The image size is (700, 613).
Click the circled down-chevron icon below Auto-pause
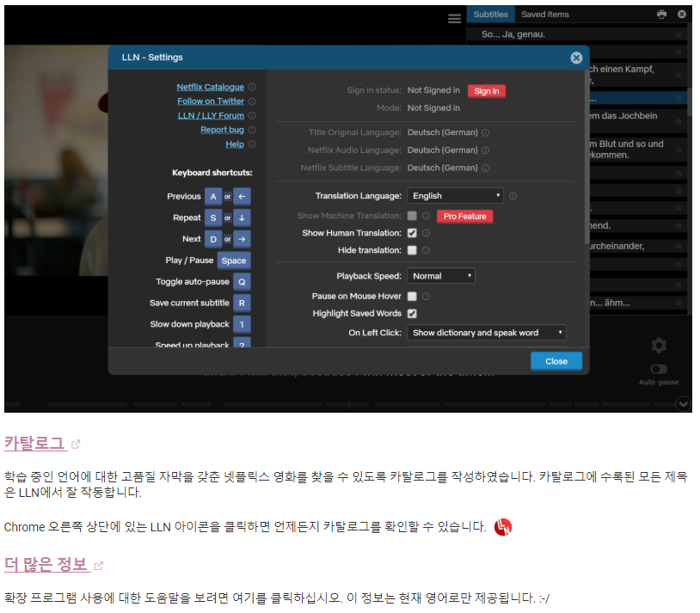(683, 404)
